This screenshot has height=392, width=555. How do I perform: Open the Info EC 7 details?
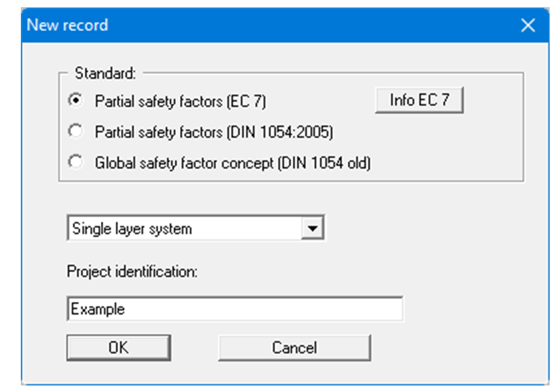pos(419,100)
